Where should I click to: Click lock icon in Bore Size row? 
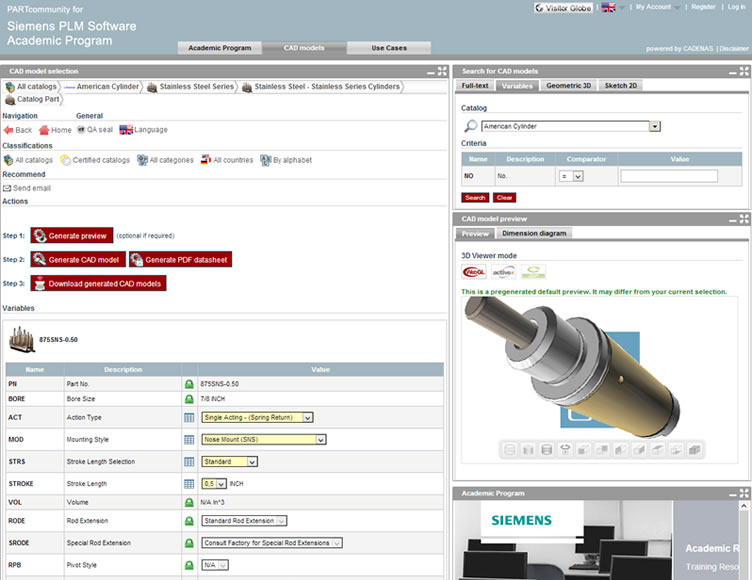(x=189, y=399)
